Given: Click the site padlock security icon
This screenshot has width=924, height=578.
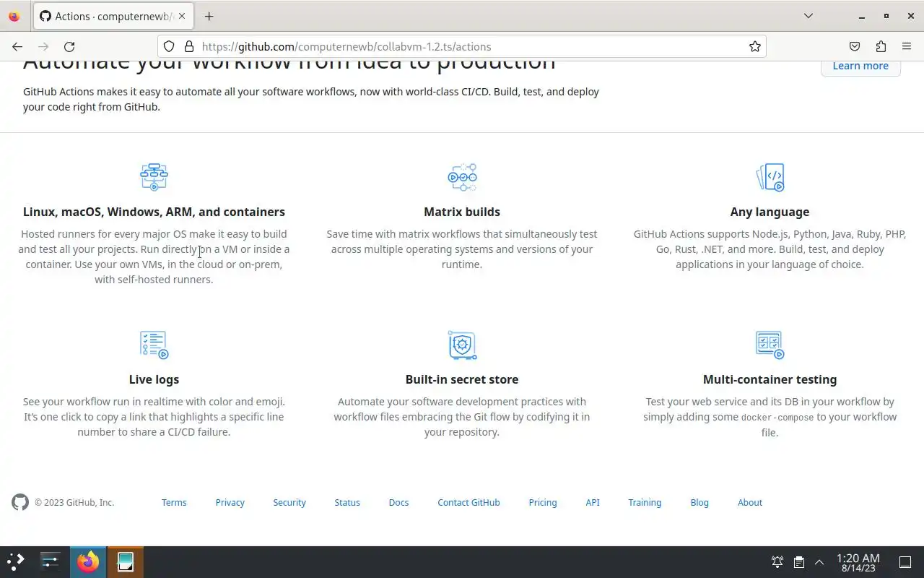Looking at the screenshot, I should click(x=189, y=46).
